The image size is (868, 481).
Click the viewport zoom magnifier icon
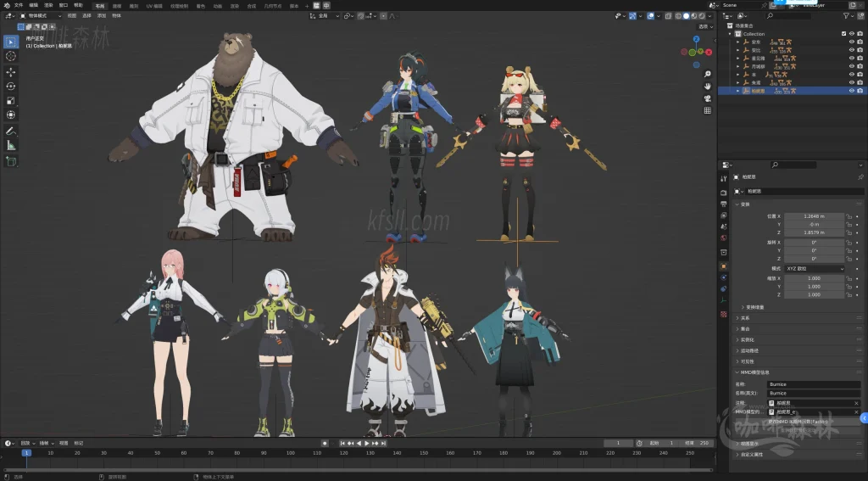tap(708, 74)
